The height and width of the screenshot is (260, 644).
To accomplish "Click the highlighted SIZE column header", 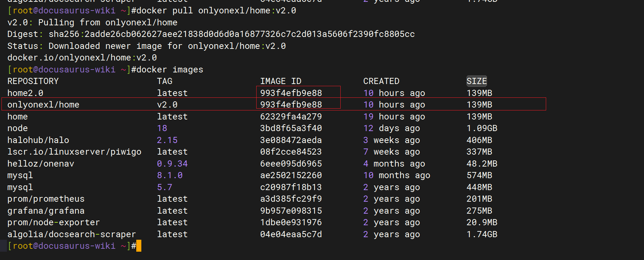I will (477, 81).
